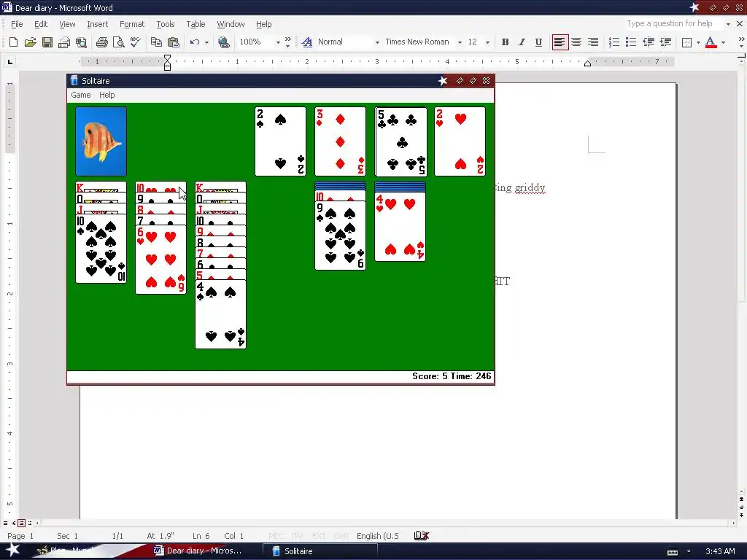
Task: Select Align Left paragraph alignment
Action: point(560,42)
